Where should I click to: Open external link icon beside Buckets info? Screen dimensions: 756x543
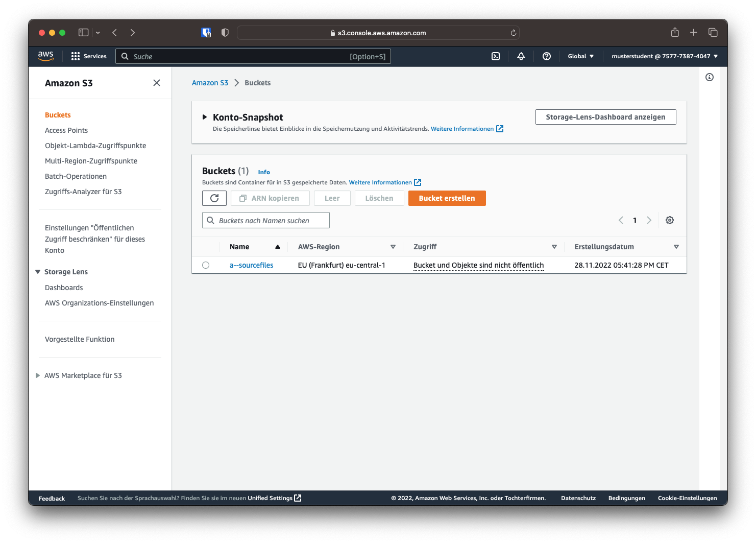coord(418,182)
